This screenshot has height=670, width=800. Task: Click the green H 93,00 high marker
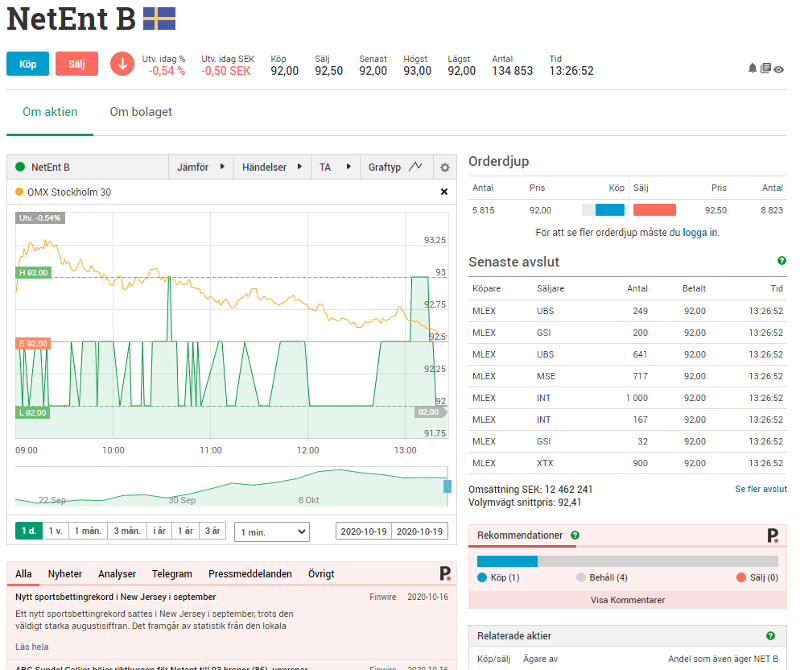[x=33, y=272]
